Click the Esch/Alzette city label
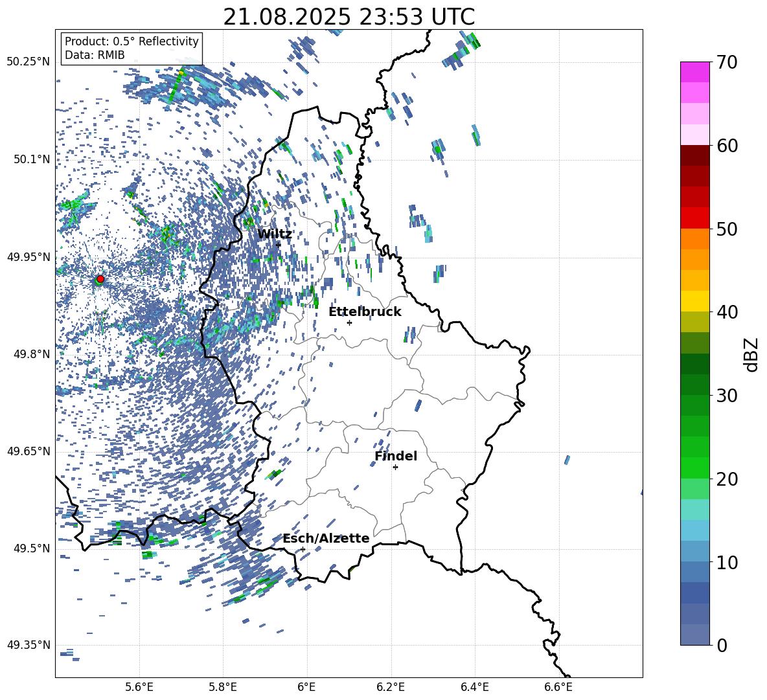 pyautogui.click(x=326, y=539)
